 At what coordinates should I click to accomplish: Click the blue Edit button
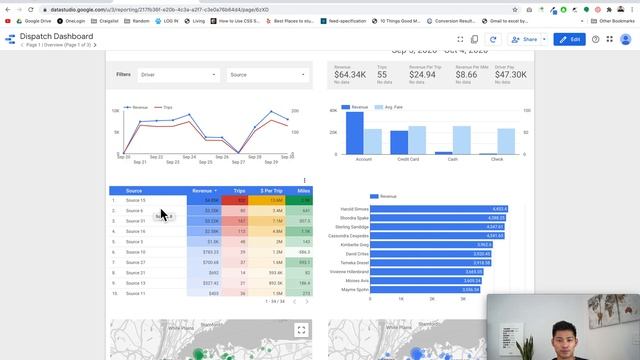pos(569,39)
